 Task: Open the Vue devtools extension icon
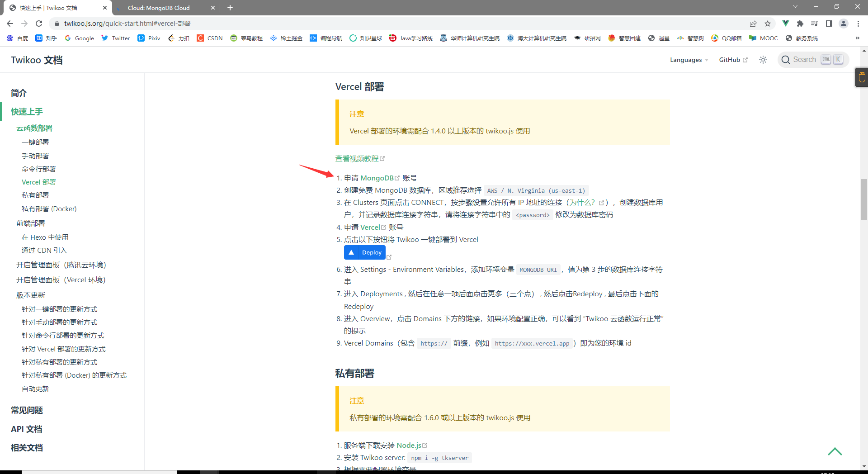(785, 24)
